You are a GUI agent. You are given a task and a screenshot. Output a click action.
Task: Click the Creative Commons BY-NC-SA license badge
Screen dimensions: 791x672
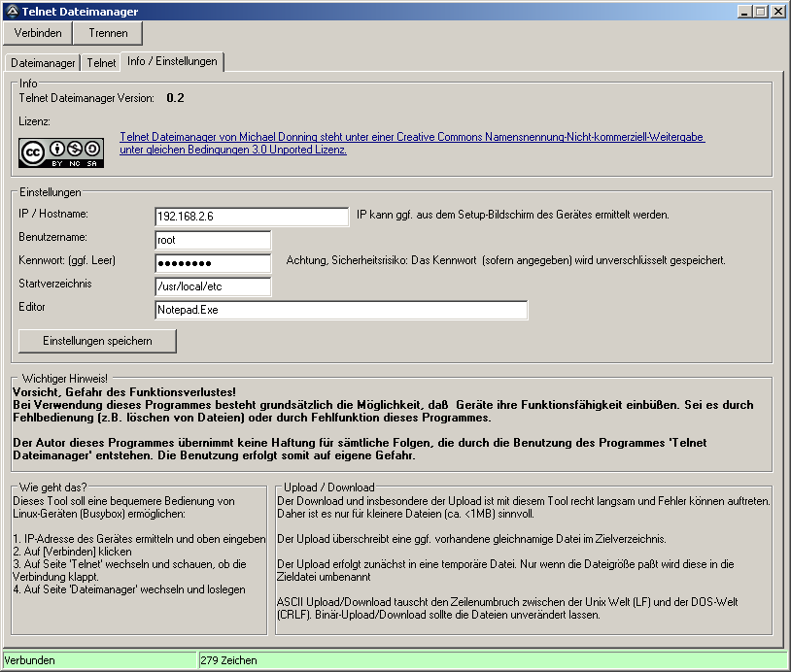pos(61,152)
